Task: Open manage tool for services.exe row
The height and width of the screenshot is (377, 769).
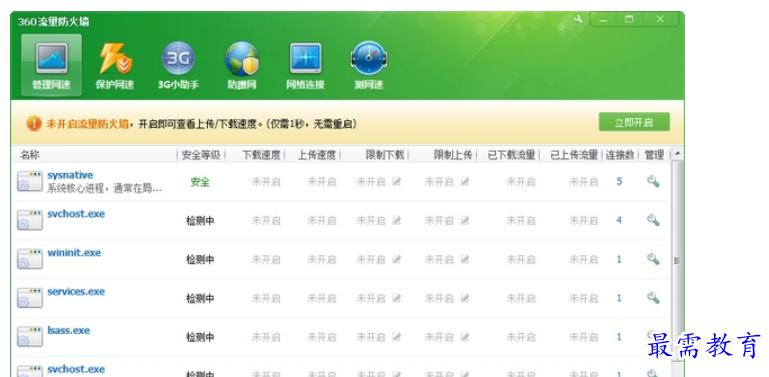Action: (653, 298)
